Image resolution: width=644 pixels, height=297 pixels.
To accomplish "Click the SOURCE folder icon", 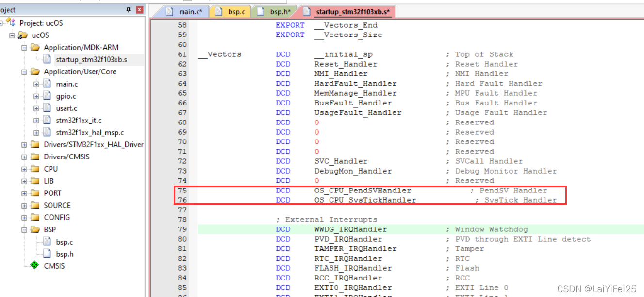I will [x=35, y=205].
